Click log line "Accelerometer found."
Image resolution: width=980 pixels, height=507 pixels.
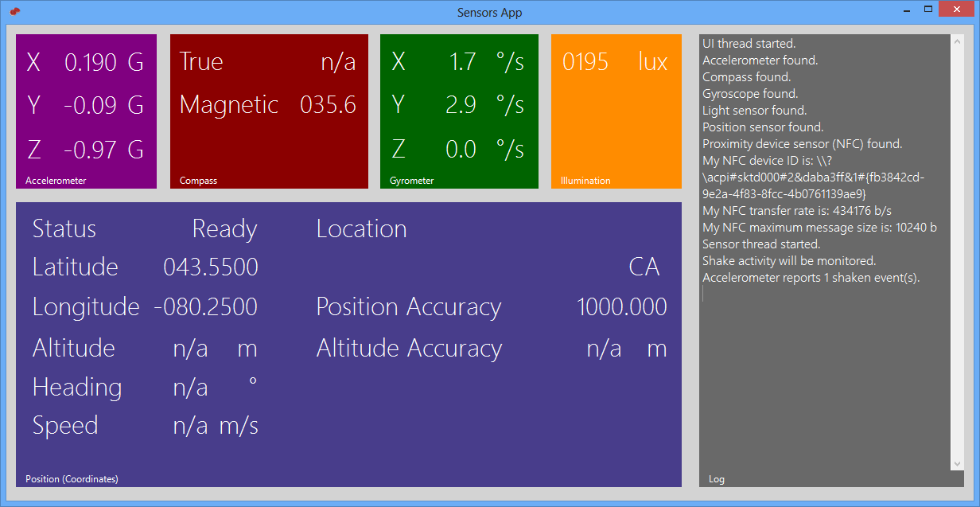point(760,60)
